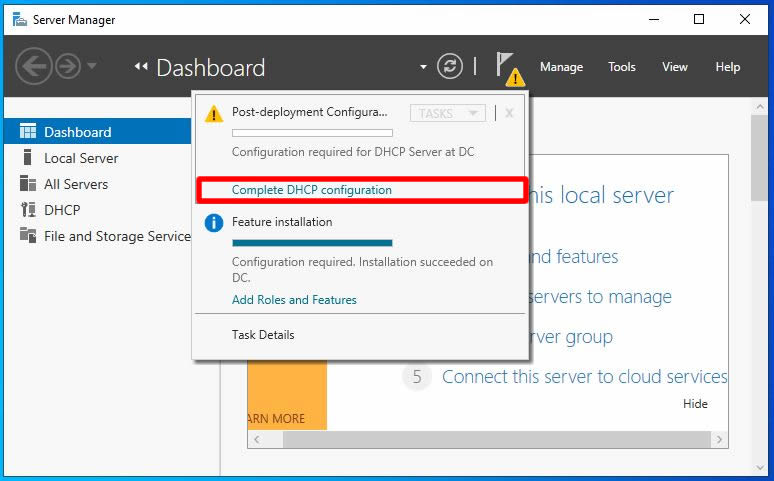Click Complete DHCP configuration link
The width and height of the screenshot is (774, 481).
pos(311,190)
